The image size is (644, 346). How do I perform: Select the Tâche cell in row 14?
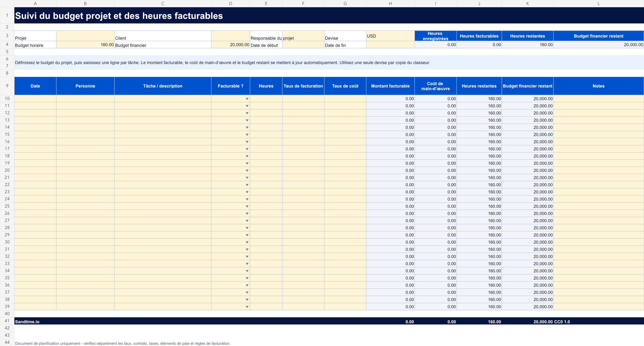(163, 127)
